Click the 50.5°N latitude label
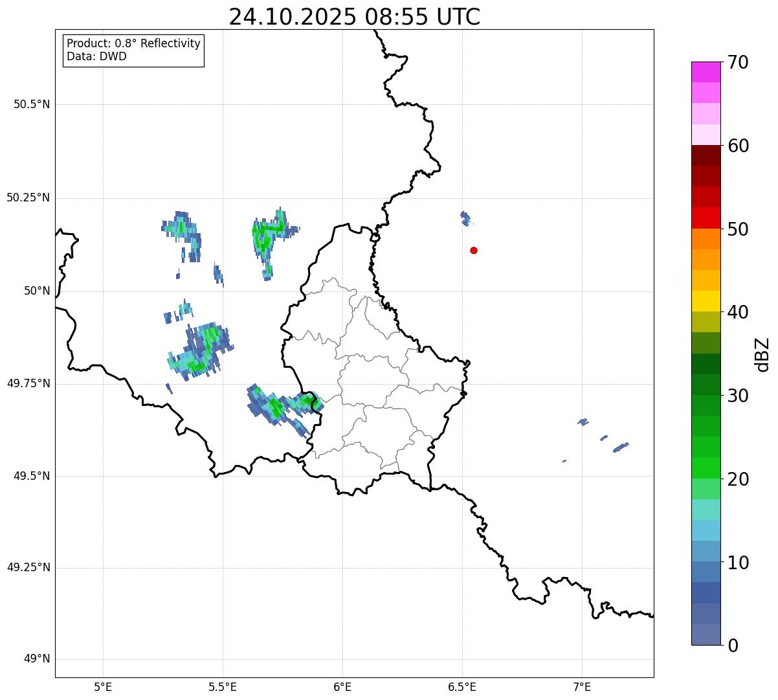The image size is (778, 700). 32,104
